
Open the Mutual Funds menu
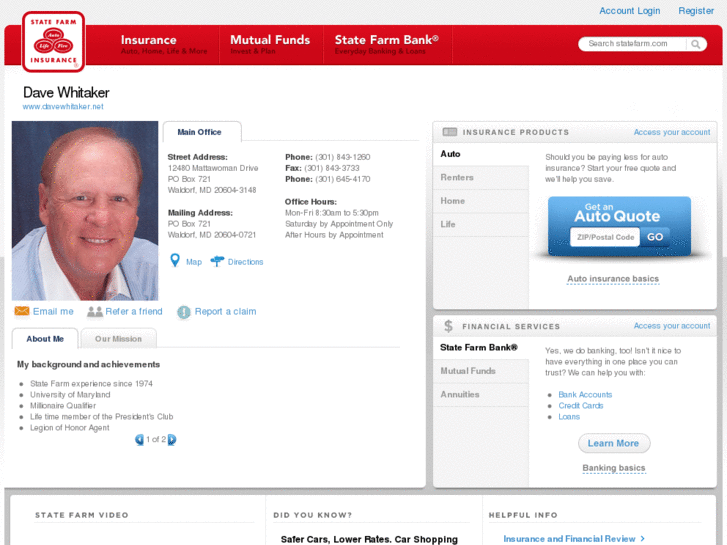click(270, 45)
